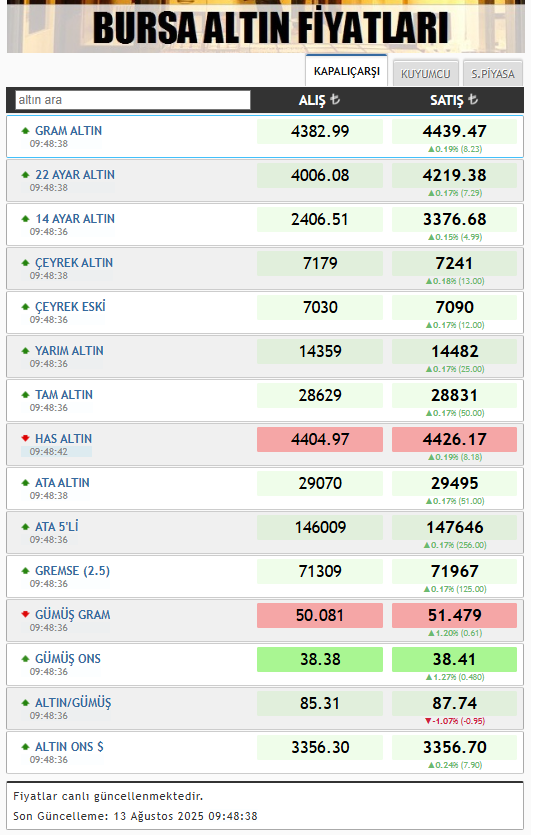Open the GREMSE (2.5) link
Screen dimensions: 537x835
72,571
